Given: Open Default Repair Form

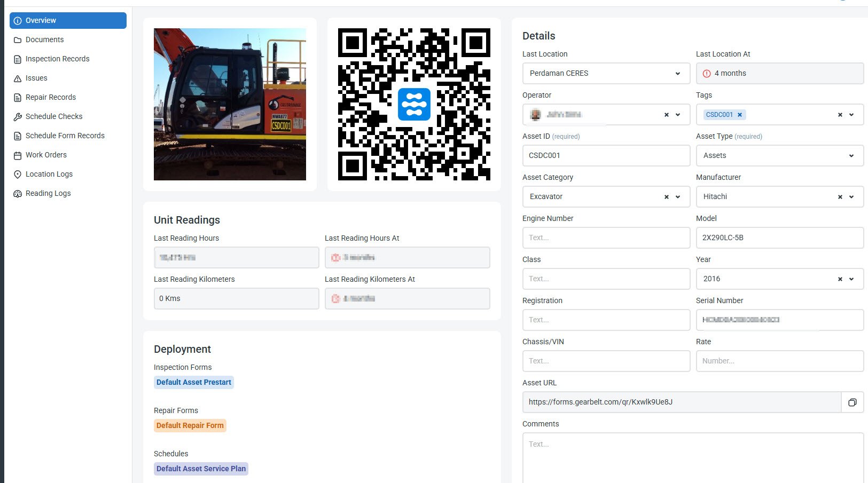Looking at the screenshot, I should coord(190,425).
